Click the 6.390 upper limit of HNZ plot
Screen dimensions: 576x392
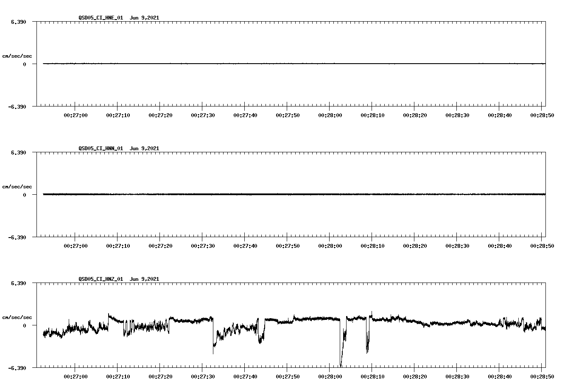(x=19, y=283)
